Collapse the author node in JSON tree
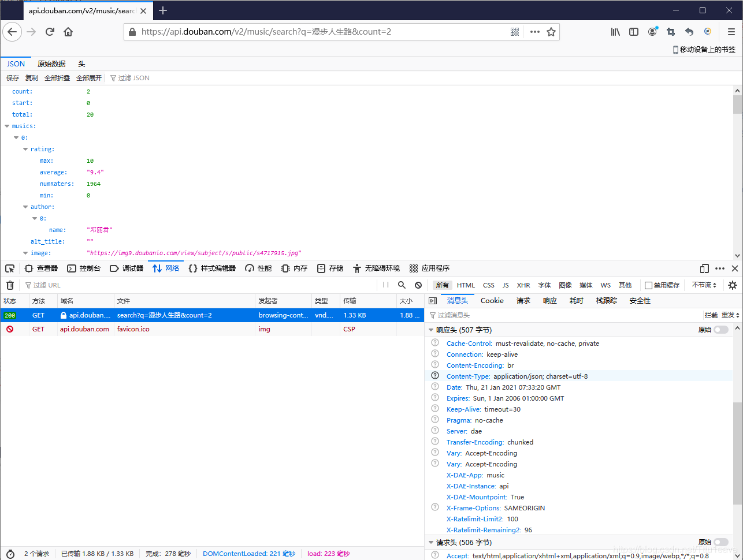The height and width of the screenshot is (560, 743). point(25,207)
